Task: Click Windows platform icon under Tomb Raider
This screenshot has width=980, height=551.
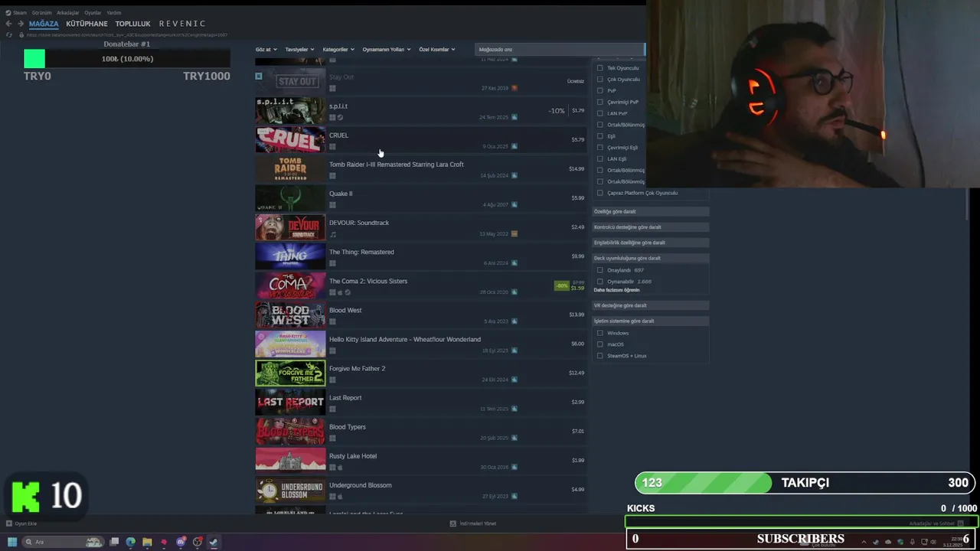Action: 332,176
